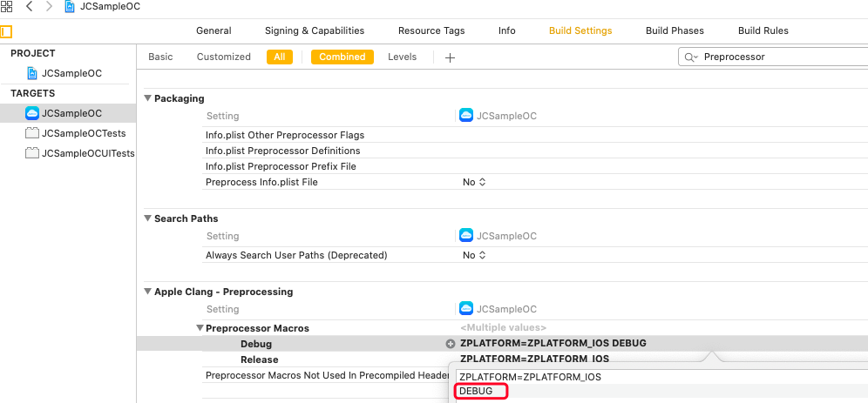This screenshot has height=403, width=868.
Task: Toggle the All settings filter
Action: point(280,57)
